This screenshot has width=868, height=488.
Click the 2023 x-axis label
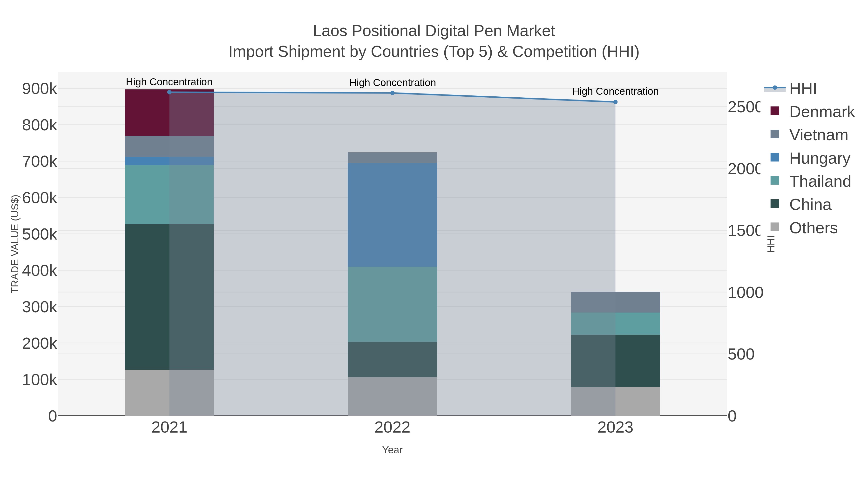point(615,428)
